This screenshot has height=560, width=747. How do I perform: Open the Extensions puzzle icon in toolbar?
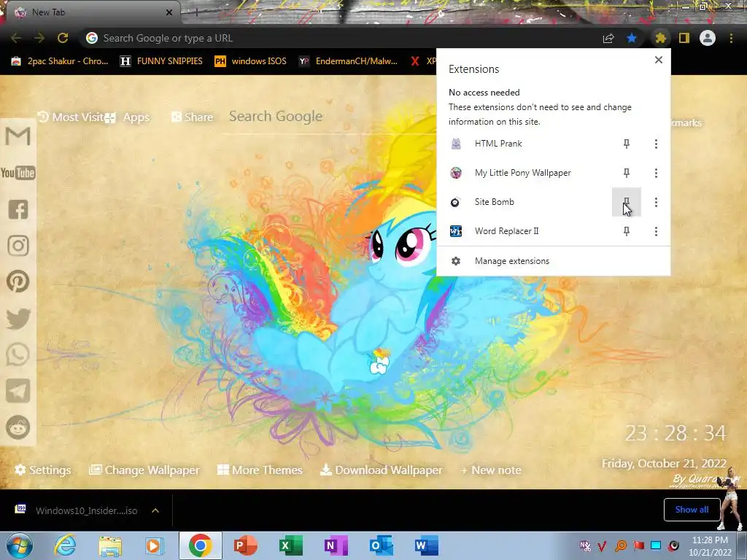tap(660, 38)
